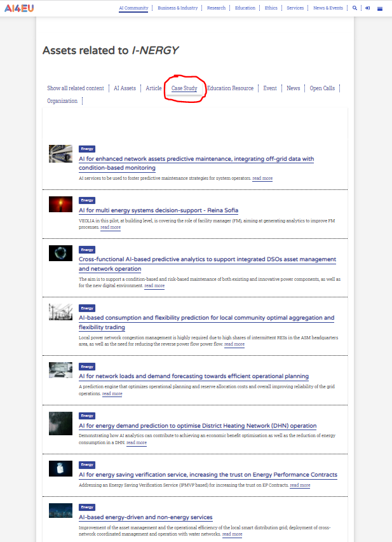This screenshot has height=542, width=392.
Task: Open network loads and demand forecasting link
Action: point(194,376)
